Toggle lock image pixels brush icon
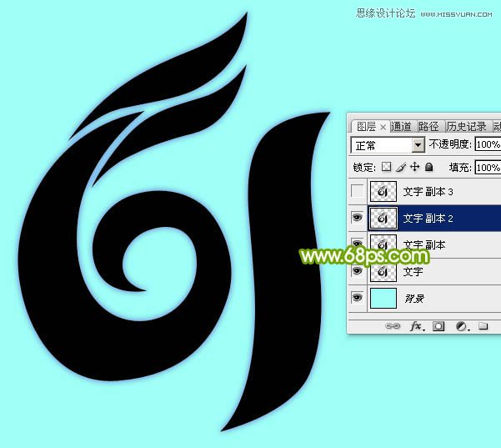The height and width of the screenshot is (448, 501). (x=401, y=167)
